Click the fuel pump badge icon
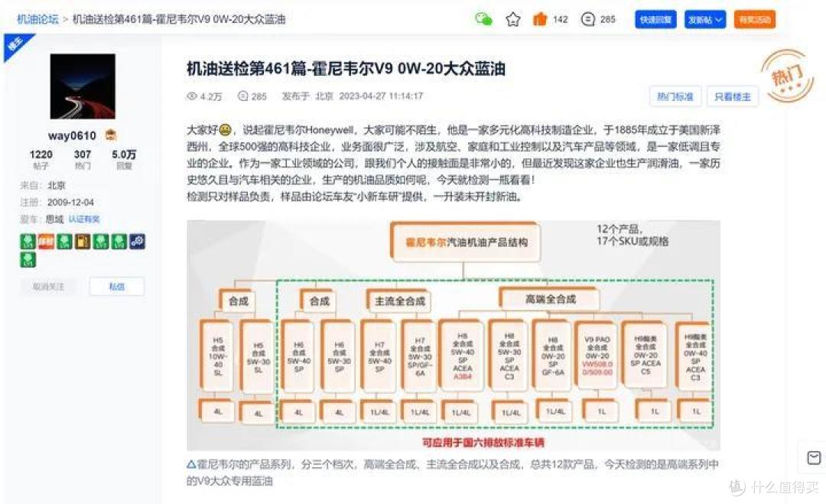 tap(82, 242)
